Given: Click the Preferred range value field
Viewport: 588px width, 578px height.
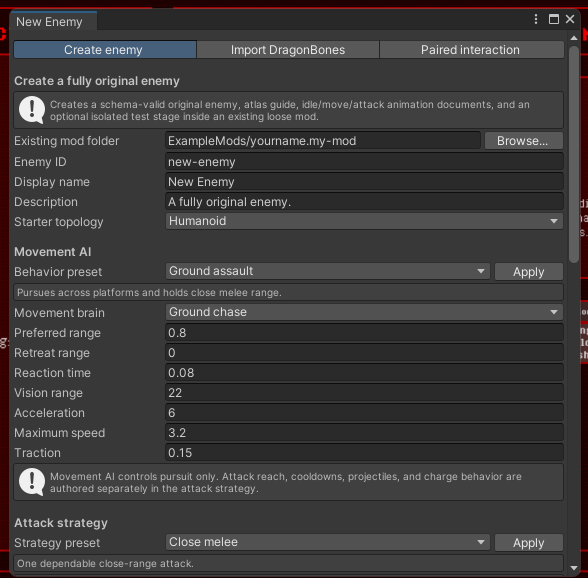Looking at the screenshot, I should [364, 333].
